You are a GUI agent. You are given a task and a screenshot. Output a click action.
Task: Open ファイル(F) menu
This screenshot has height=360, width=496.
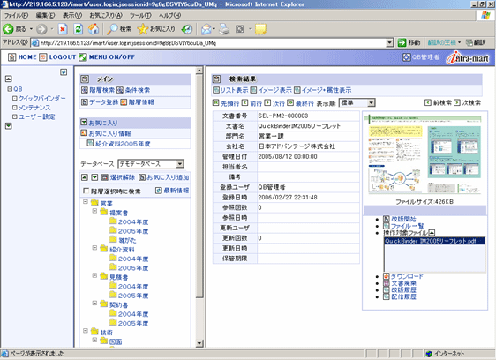(x=16, y=16)
